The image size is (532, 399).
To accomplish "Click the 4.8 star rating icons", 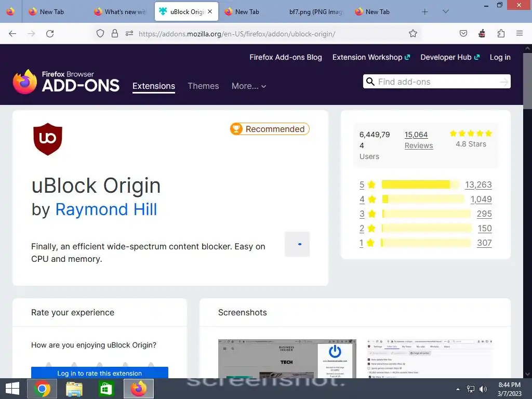I will tap(471, 134).
